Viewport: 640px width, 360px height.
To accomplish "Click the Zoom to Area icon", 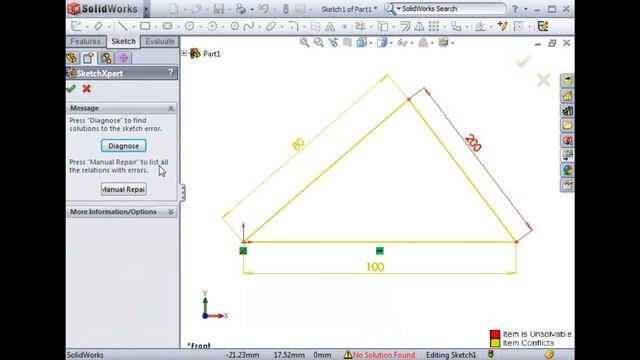I will click(318, 42).
